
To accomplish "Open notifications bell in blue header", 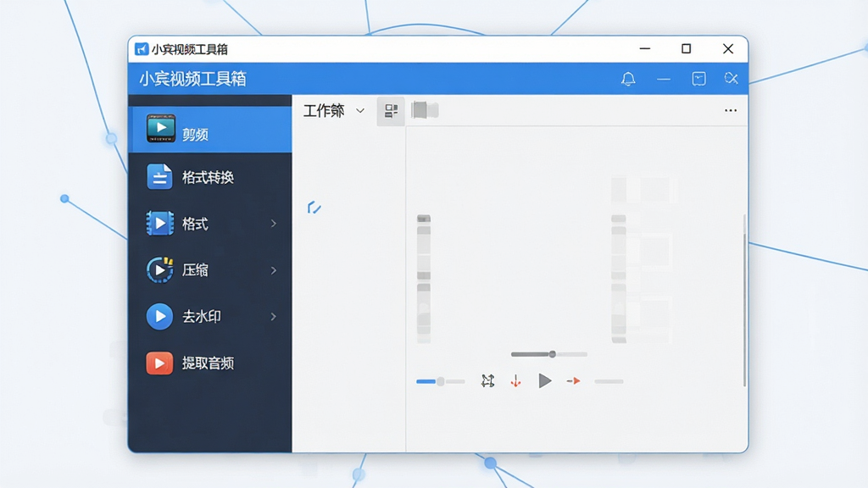I will [628, 79].
